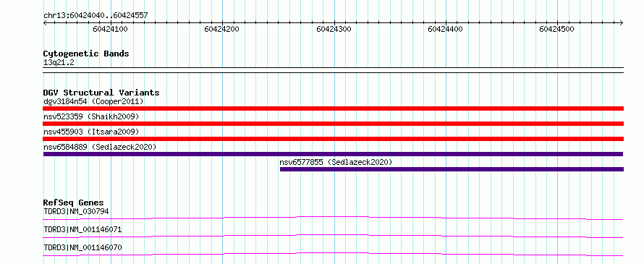The image size is (644, 264).
Task: Open the nsv523359 (Shaikh2009) variant label
Action: (91, 116)
